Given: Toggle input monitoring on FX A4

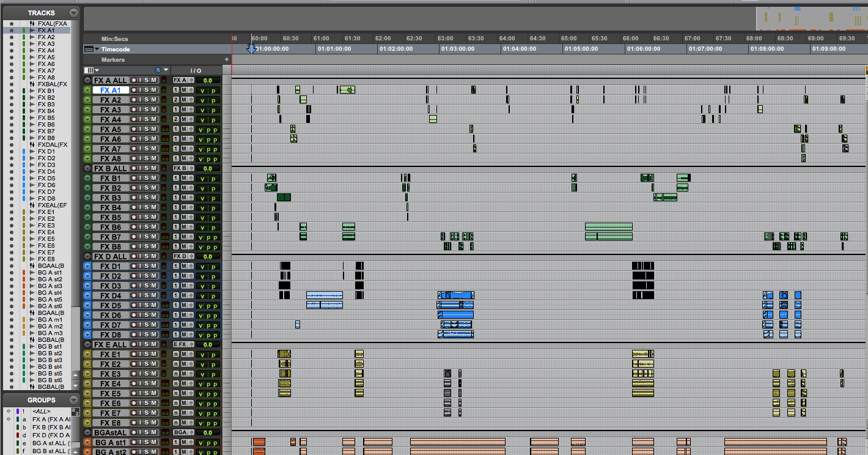Looking at the screenshot, I should pos(141,119).
